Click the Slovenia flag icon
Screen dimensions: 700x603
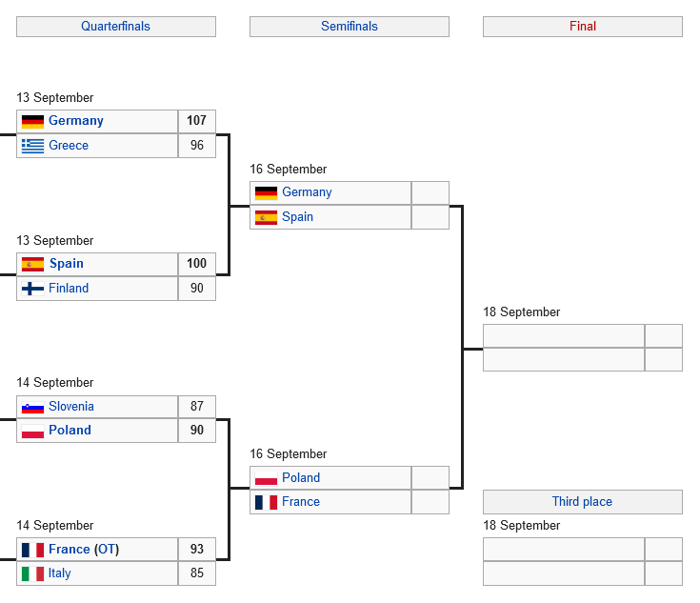(x=32, y=407)
